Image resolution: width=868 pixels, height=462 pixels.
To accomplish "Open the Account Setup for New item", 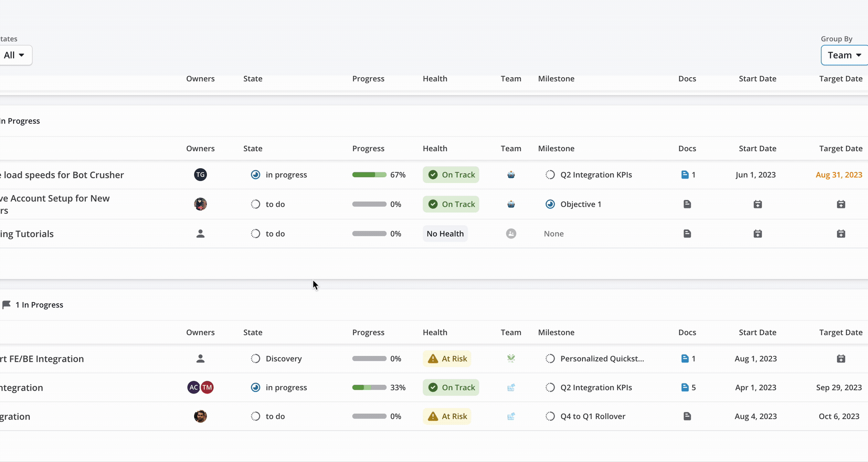I will [x=55, y=204].
